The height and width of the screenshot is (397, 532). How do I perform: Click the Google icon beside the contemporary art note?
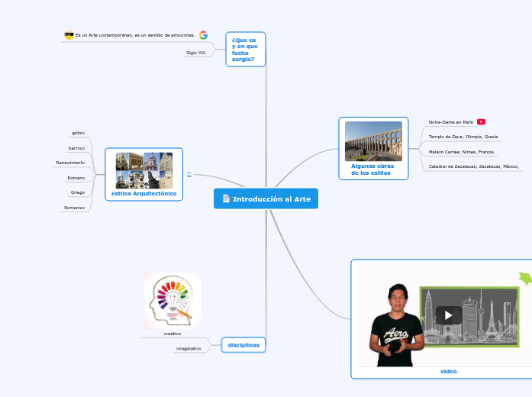tap(203, 35)
